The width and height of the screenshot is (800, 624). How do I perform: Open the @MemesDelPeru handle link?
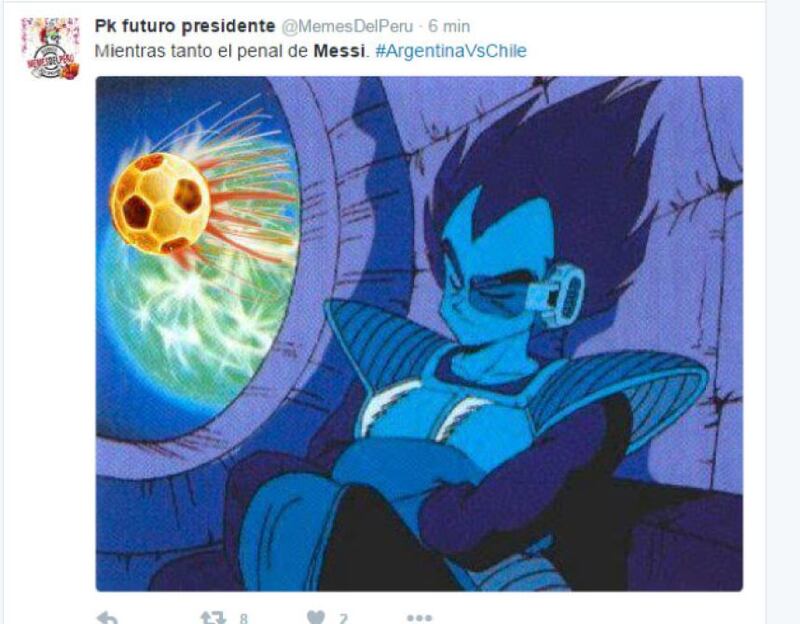click(347, 26)
